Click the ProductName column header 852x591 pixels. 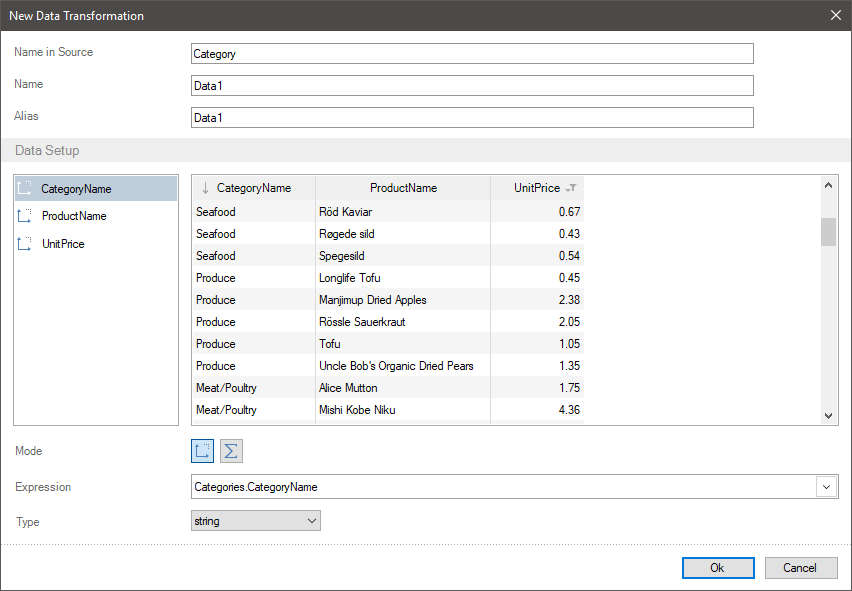tap(403, 188)
